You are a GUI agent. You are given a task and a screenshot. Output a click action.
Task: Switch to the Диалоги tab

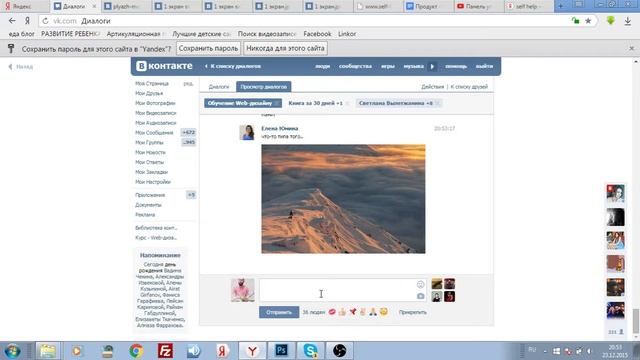pos(219,87)
